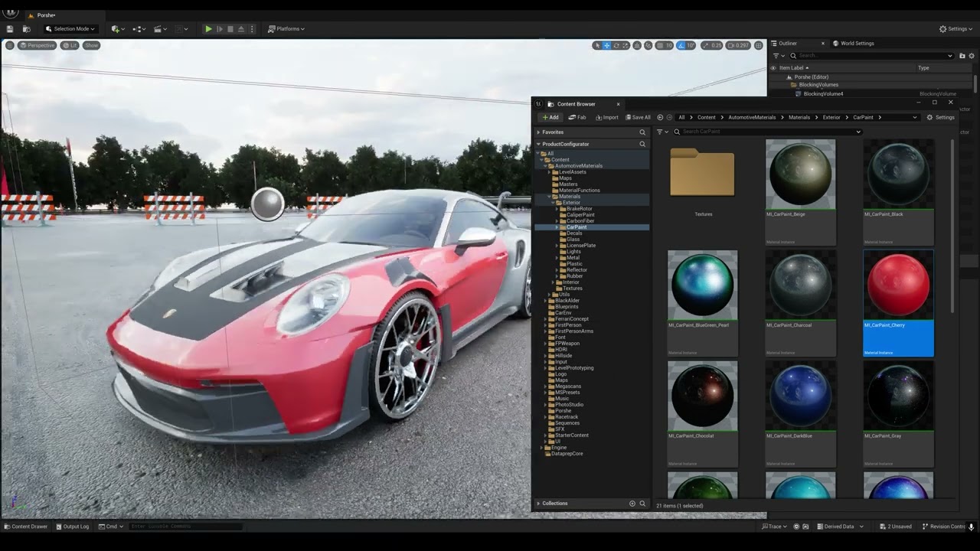Viewport: 980px width, 551px height.
Task: Open the main toolbar Settings menu
Action: 957,29
